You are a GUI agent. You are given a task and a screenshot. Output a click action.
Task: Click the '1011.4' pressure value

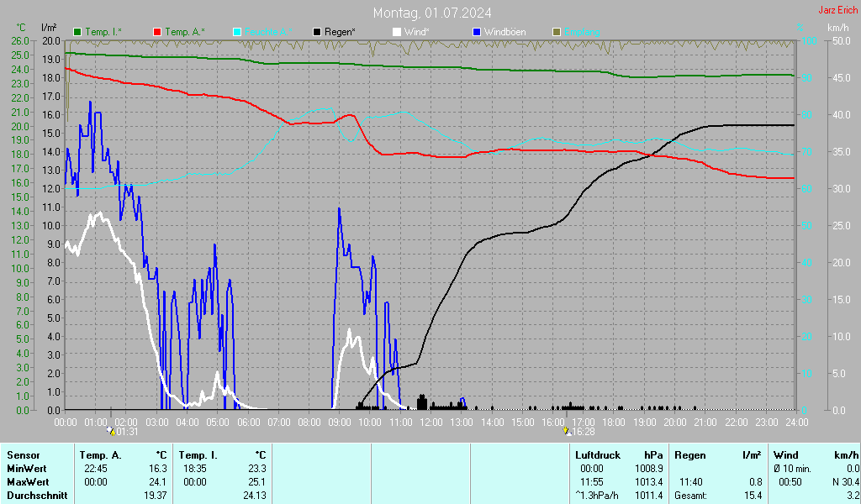[x=649, y=496]
